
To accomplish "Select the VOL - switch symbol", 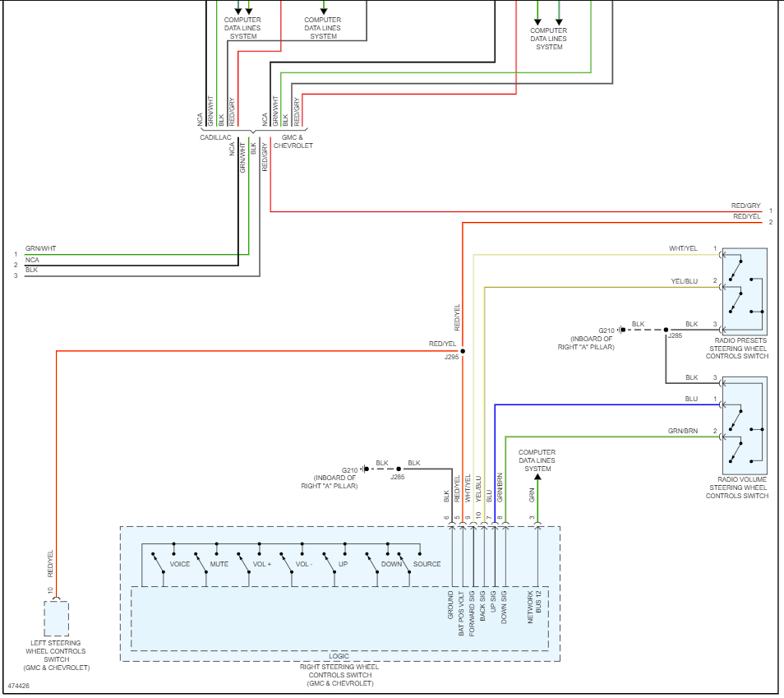I will pos(287,562).
